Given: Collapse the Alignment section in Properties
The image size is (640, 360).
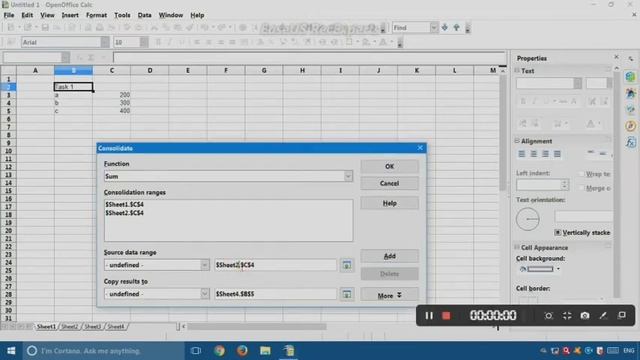Looking at the screenshot, I should coord(517,141).
